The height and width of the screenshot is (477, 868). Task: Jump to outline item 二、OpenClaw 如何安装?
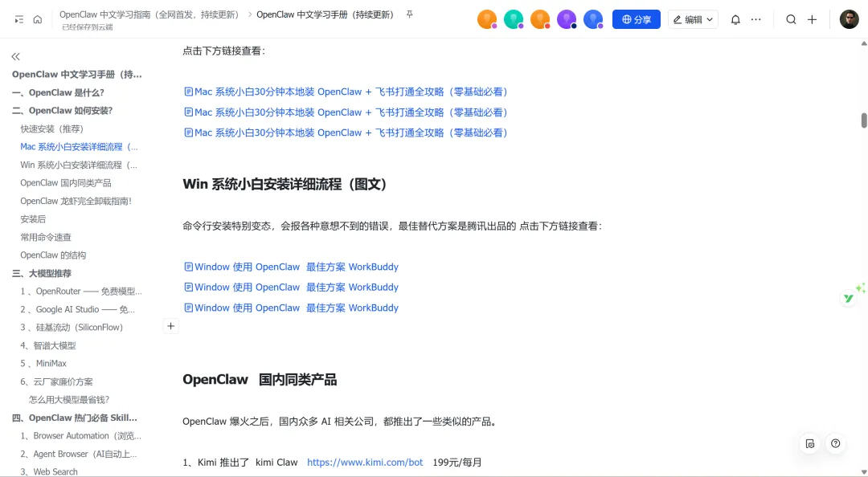[x=62, y=111]
